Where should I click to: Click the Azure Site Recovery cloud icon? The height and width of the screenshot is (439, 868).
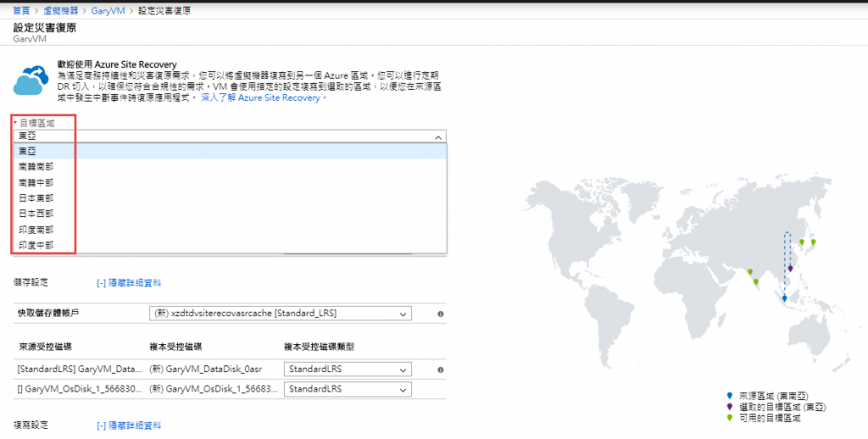[31, 81]
